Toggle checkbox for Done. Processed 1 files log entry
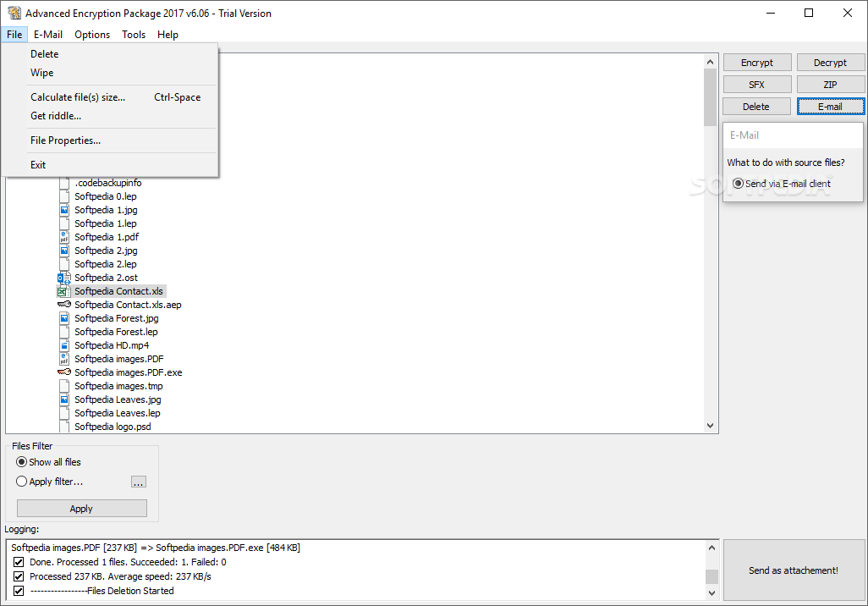Screen dimensions: 868x606 point(19,562)
